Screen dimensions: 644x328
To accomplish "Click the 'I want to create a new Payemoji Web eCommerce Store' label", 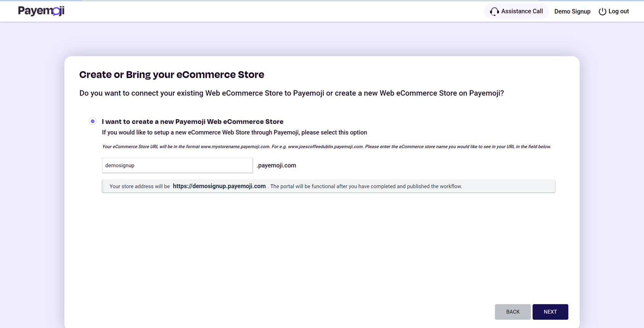I will [193, 122].
